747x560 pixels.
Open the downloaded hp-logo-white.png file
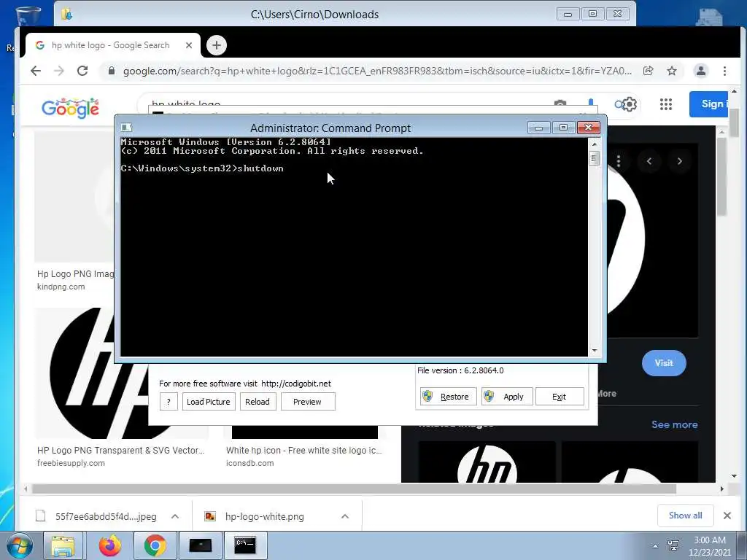point(264,516)
